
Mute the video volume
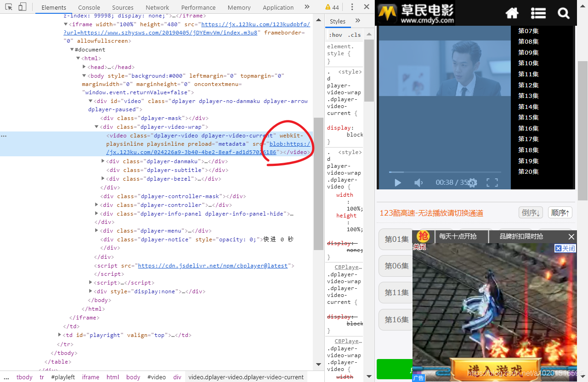[x=418, y=182]
